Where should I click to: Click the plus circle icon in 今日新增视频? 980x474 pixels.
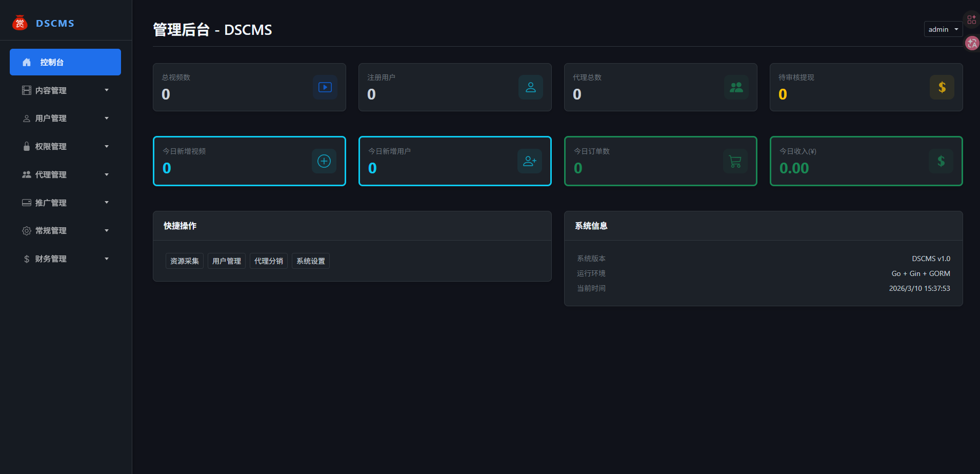[x=324, y=161]
